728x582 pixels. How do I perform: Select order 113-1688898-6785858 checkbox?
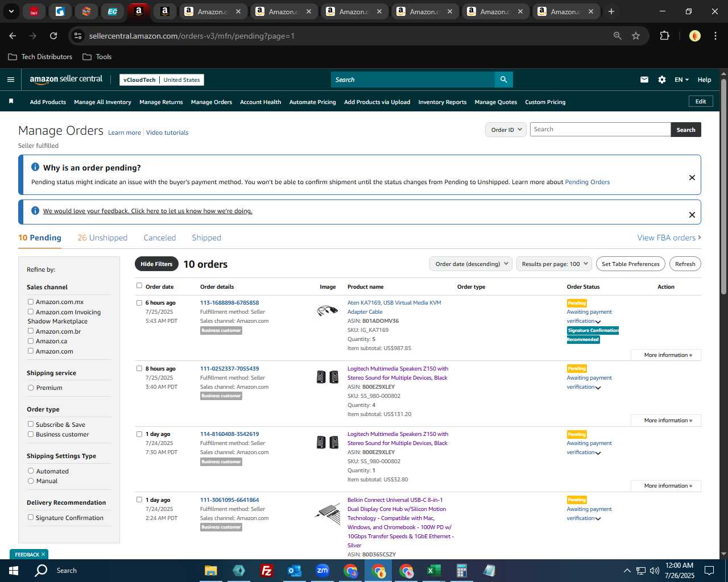[x=139, y=303]
